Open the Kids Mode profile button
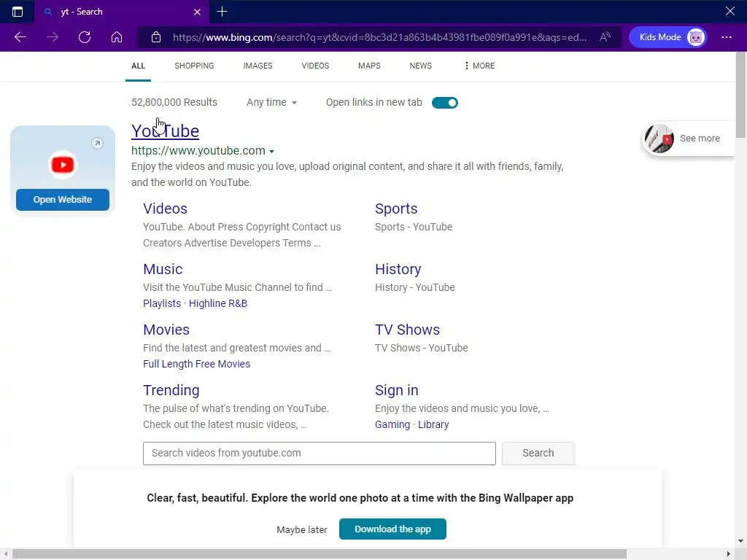Viewport: 747px width, 560px height. (x=668, y=37)
